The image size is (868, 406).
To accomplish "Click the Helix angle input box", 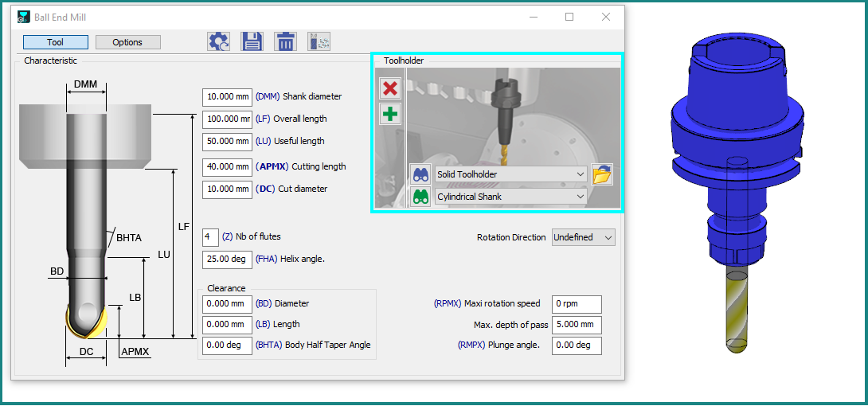I will point(227,259).
